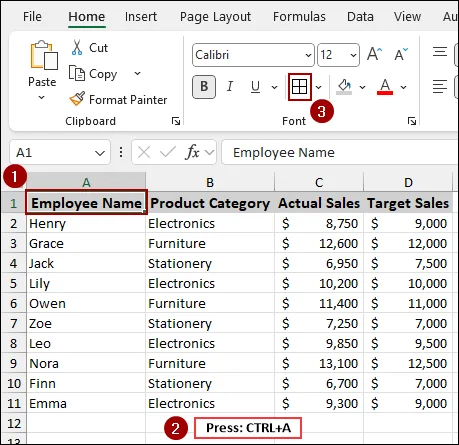Open the File tab
Image resolution: width=459 pixels, height=445 pixels.
click(x=32, y=17)
